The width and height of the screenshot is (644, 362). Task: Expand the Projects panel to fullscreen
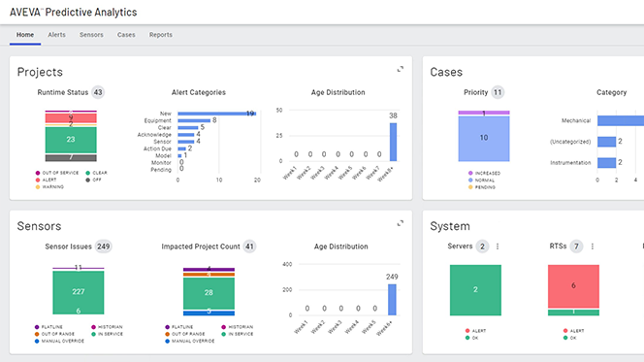point(400,69)
